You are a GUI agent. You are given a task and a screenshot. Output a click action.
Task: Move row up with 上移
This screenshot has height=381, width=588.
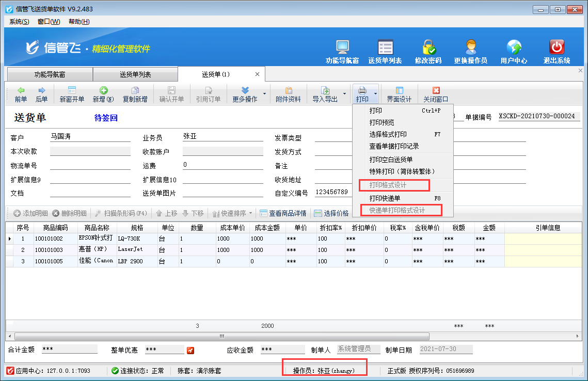click(166, 213)
